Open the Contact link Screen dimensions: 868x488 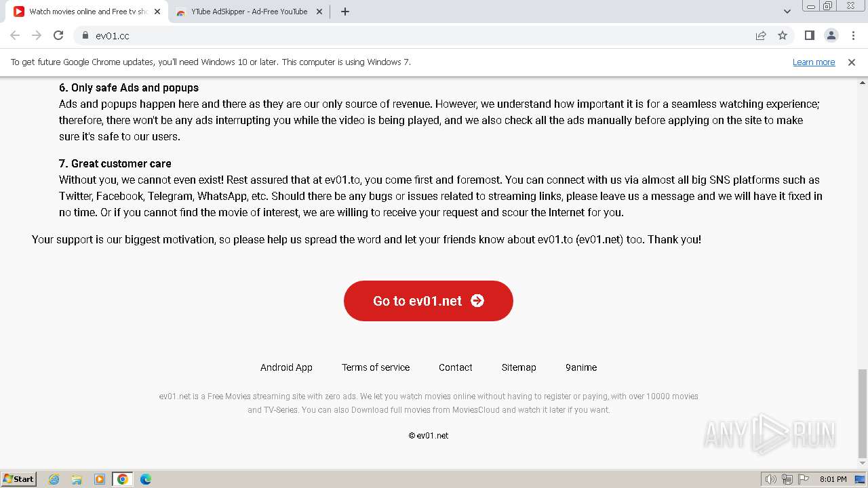click(456, 367)
